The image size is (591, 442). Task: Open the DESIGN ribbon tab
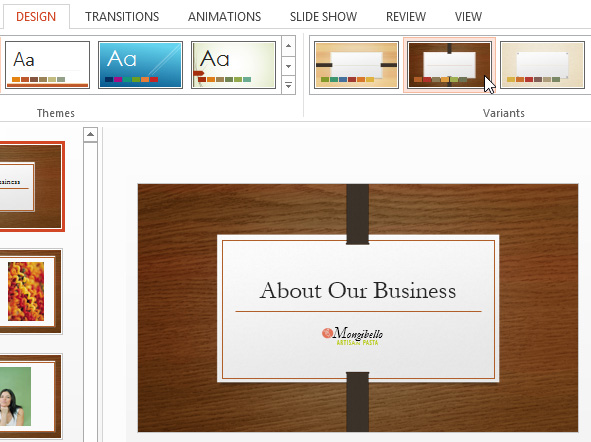point(36,17)
